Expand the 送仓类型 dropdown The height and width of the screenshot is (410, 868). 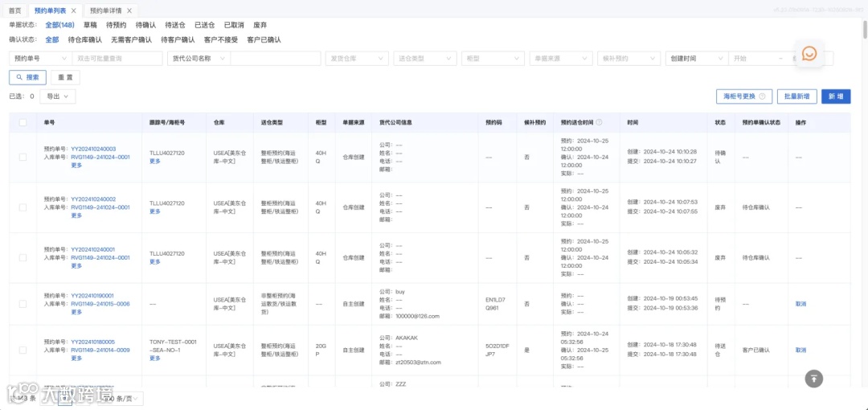point(425,58)
